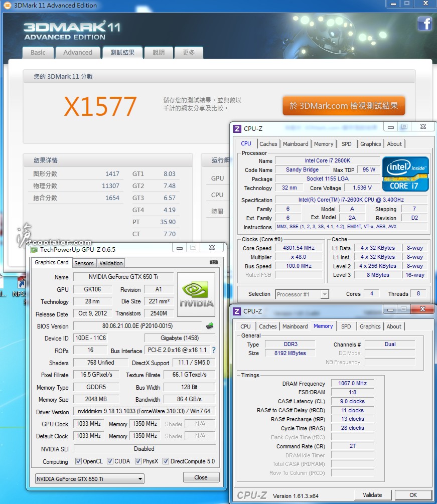This screenshot has height=504, width=437.
Task: Click the X1577 score in 3DMark
Action: click(x=100, y=106)
